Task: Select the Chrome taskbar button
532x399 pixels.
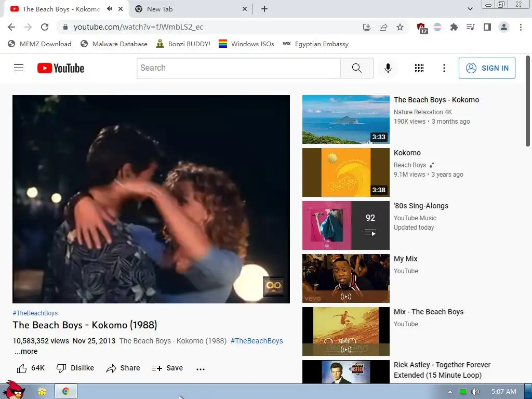Action: 66,392
